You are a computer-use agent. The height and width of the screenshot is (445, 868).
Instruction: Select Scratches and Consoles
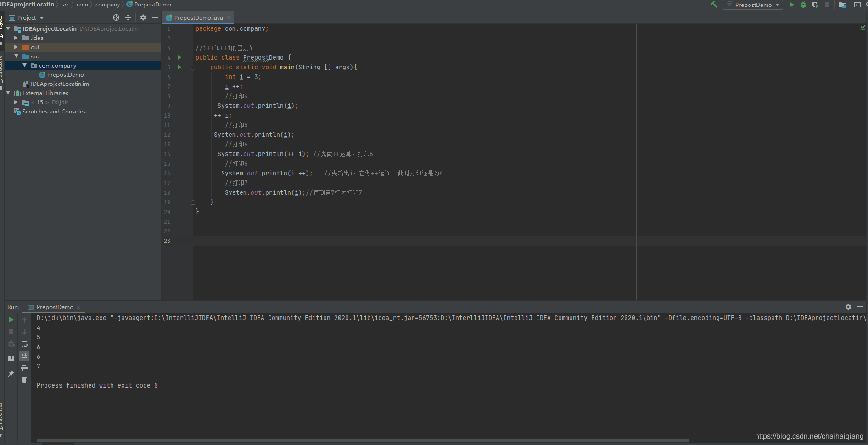tap(54, 111)
